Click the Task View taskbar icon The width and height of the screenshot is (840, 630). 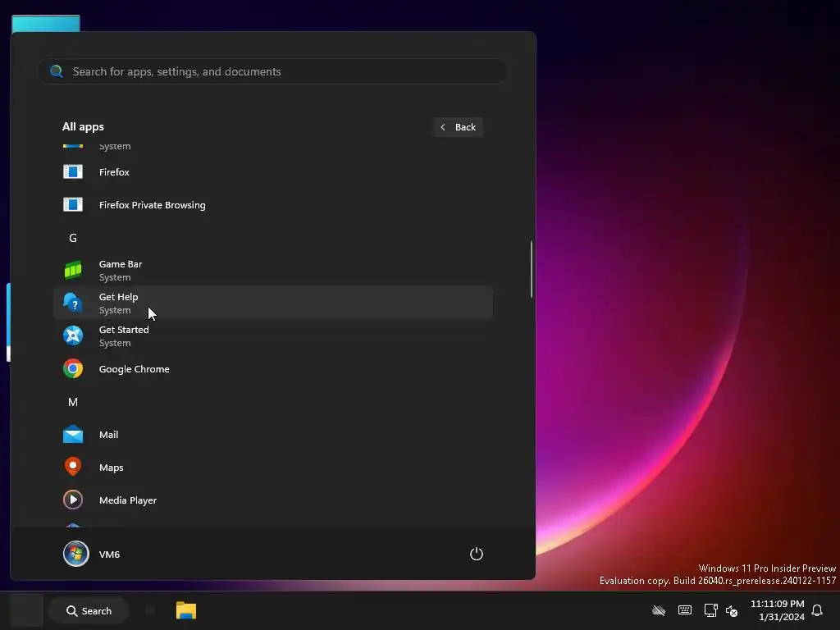pyautogui.click(x=151, y=610)
